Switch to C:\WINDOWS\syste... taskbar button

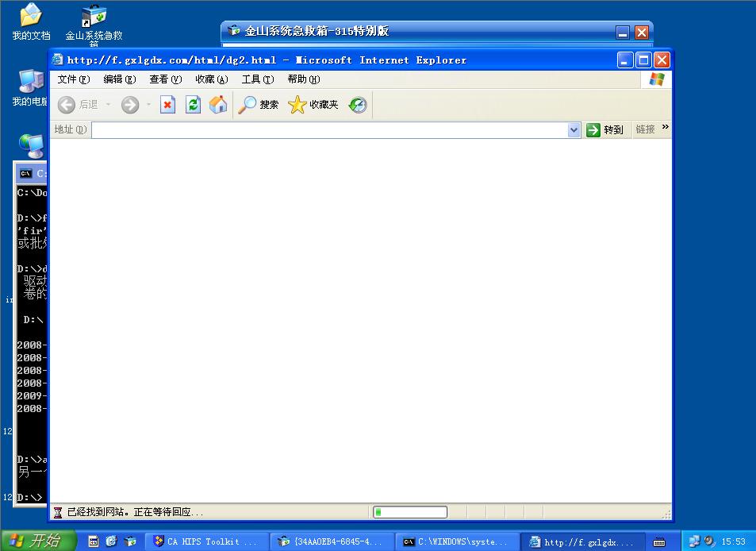point(457,541)
